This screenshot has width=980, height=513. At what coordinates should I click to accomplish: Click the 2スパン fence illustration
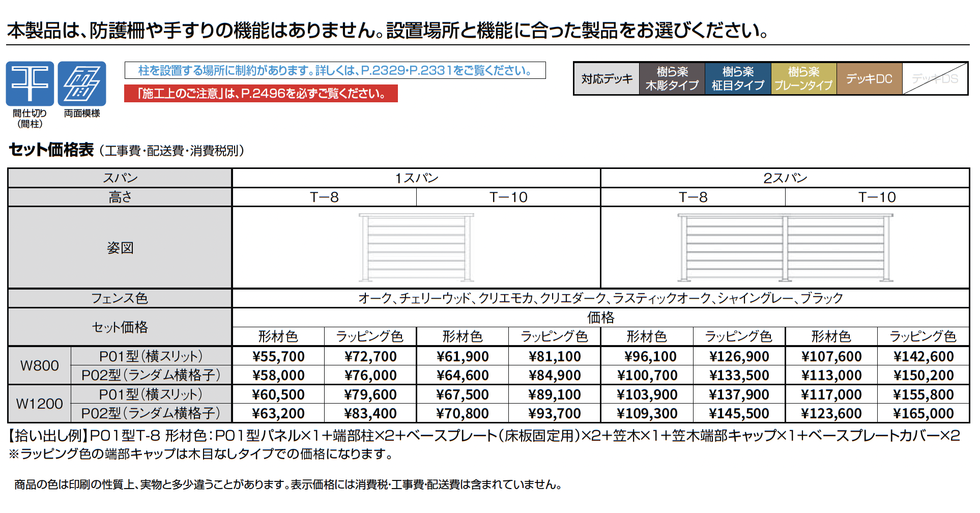tap(785, 248)
